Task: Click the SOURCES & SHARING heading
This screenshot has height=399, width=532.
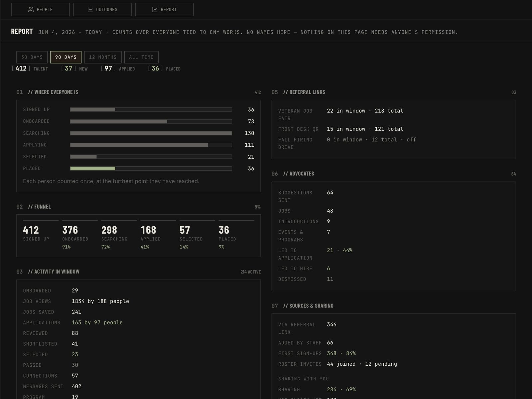Action: (x=308, y=306)
